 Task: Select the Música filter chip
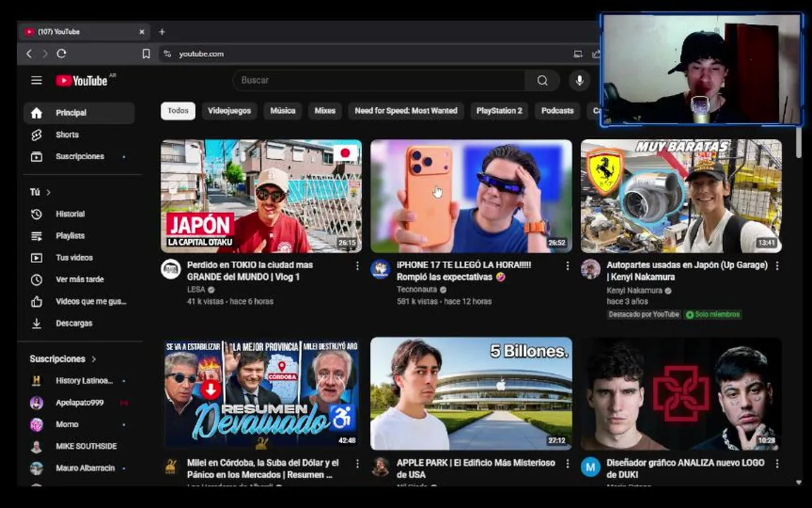pyautogui.click(x=283, y=110)
